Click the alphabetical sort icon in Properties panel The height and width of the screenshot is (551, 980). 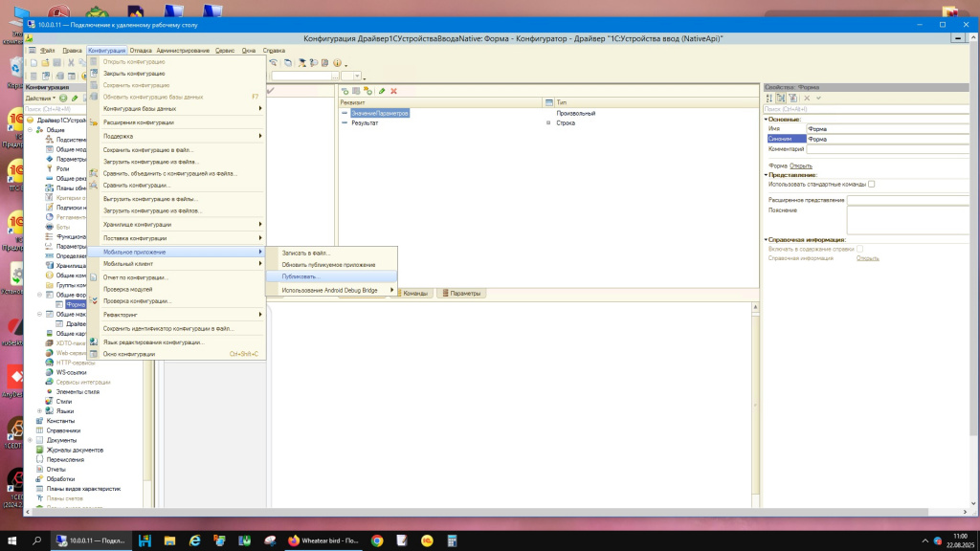769,99
